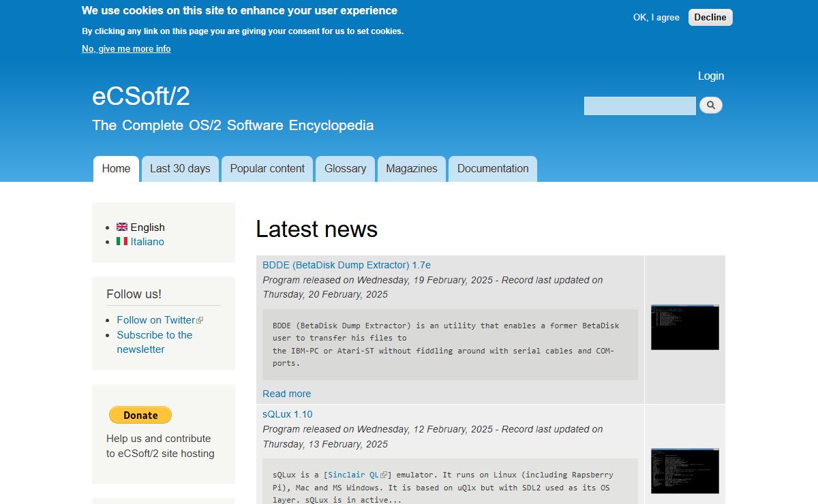This screenshot has height=504, width=818.
Task: Open the sQLux 1.10 article
Action: (x=288, y=414)
